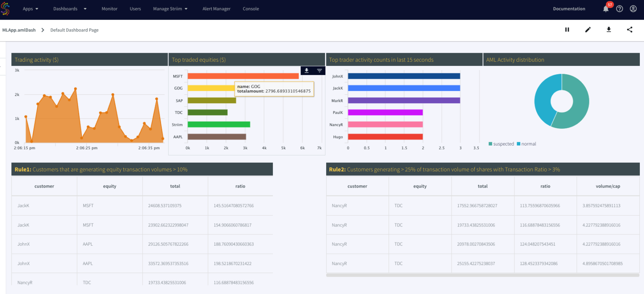Toggle the normal legend item
The width and height of the screenshot is (644, 294).
tap(526, 144)
